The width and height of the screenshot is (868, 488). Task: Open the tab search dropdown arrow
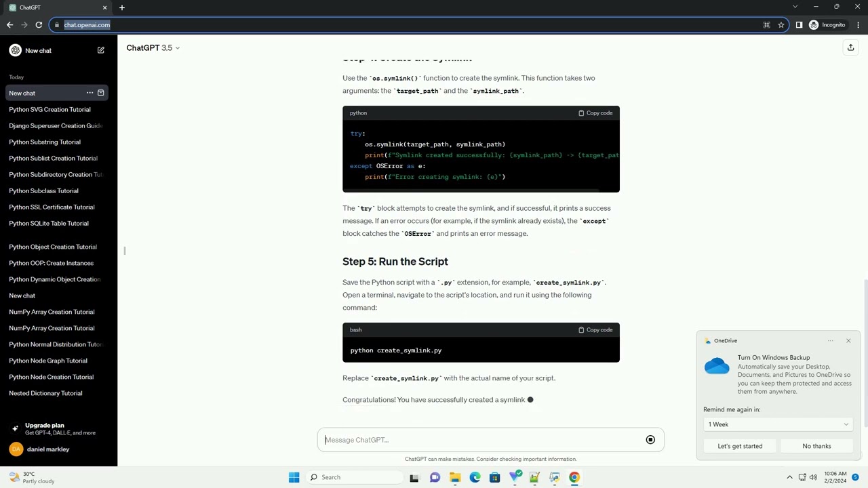pos(795,7)
